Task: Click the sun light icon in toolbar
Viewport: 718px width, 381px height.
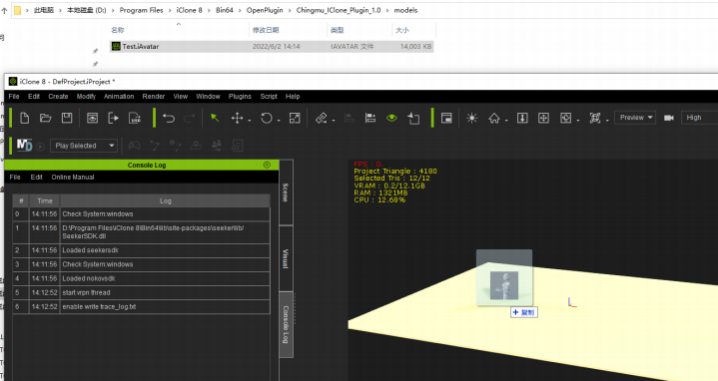Action: (472, 118)
